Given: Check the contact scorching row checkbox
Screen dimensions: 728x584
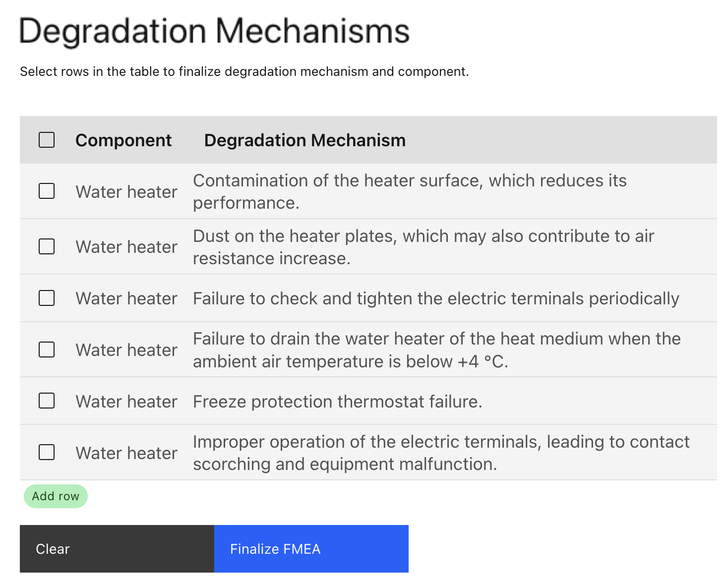Looking at the screenshot, I should pyautogui.click(x=47, y=452).
